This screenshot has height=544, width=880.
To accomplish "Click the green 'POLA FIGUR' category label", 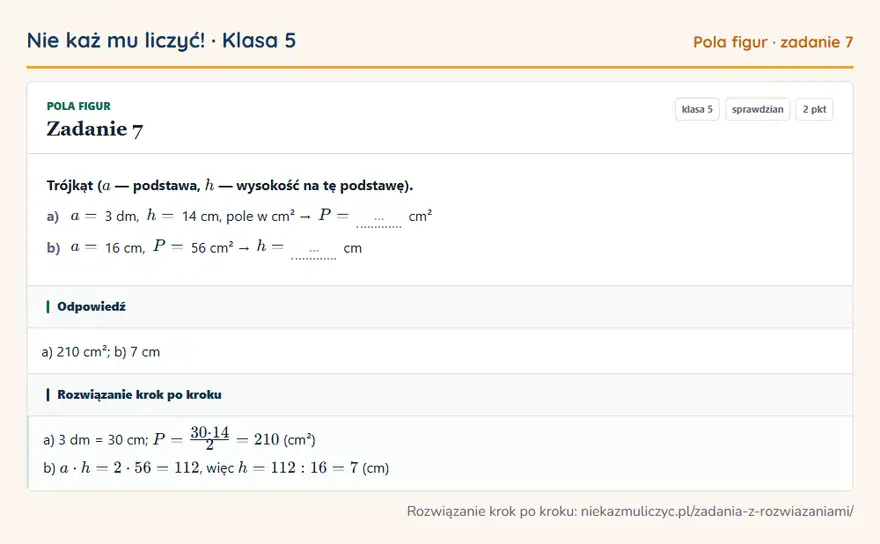I will pos(79,106).
